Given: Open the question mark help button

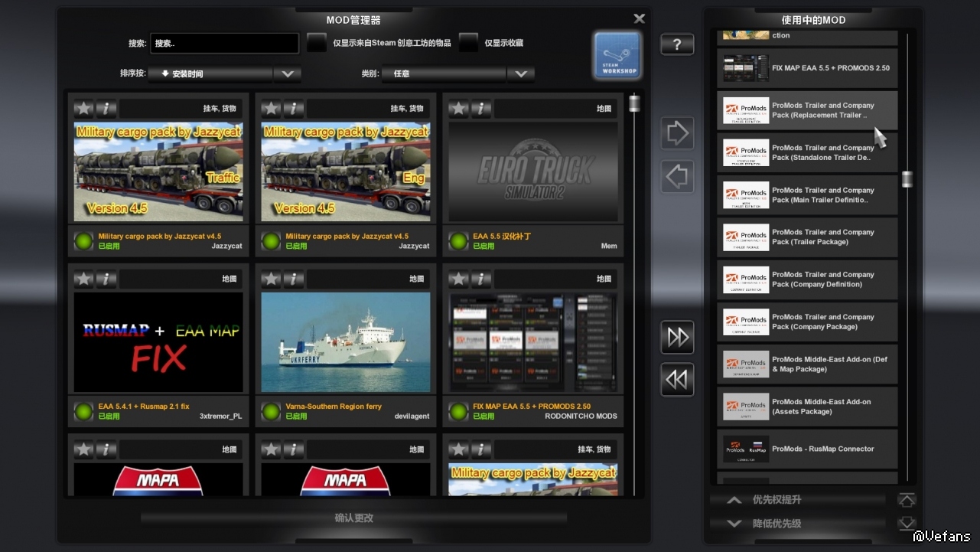Looking at the screenshot, I should point(677,44).
